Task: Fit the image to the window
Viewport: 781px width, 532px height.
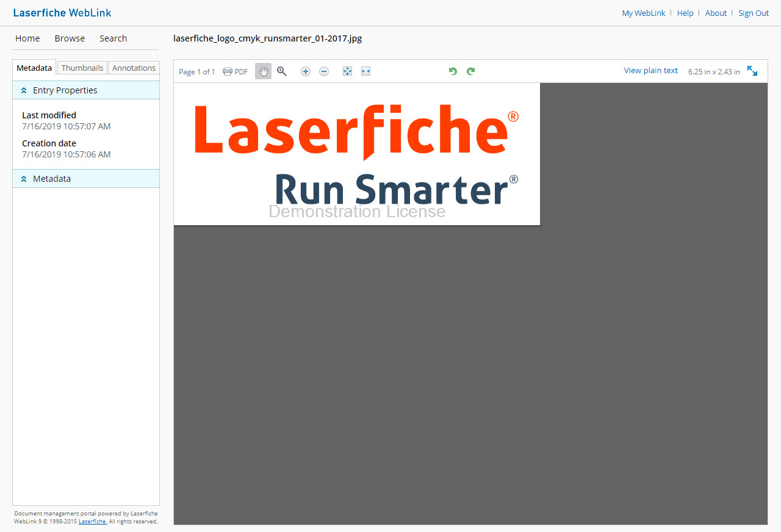Action: 347,71
